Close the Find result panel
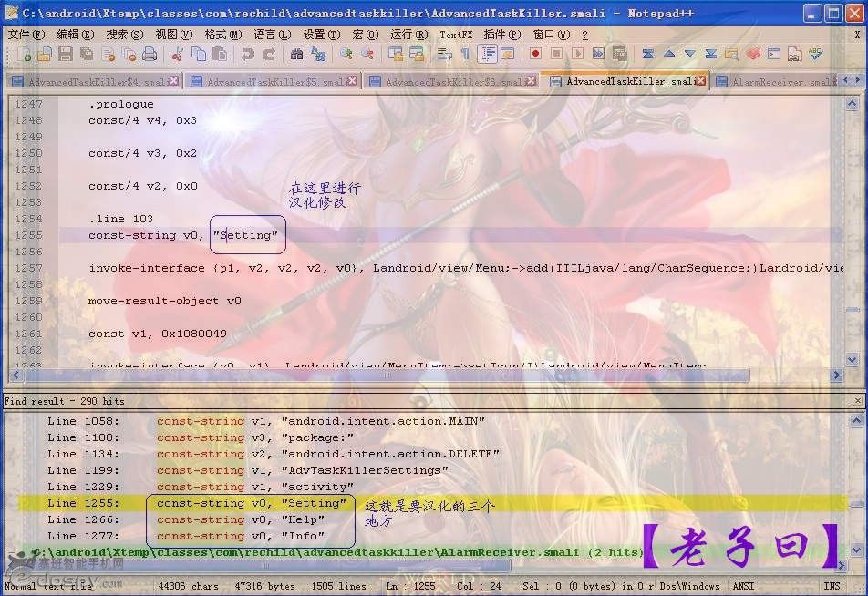This screenshot has height=596, width=868. (x=857, y=400)
